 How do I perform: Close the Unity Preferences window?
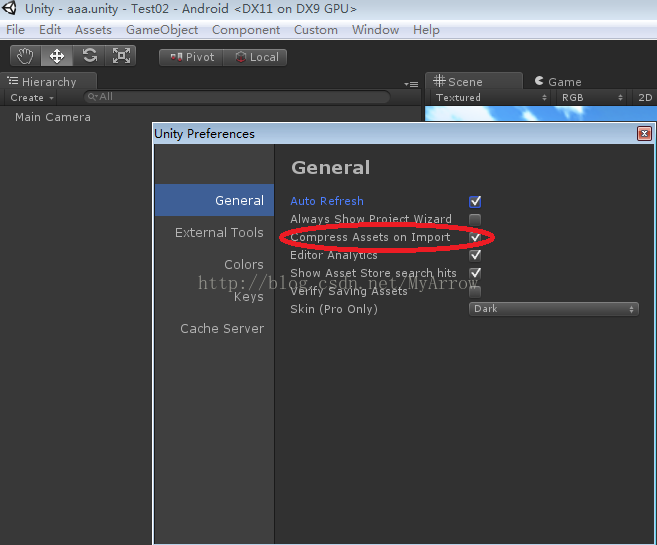(644, 134)
